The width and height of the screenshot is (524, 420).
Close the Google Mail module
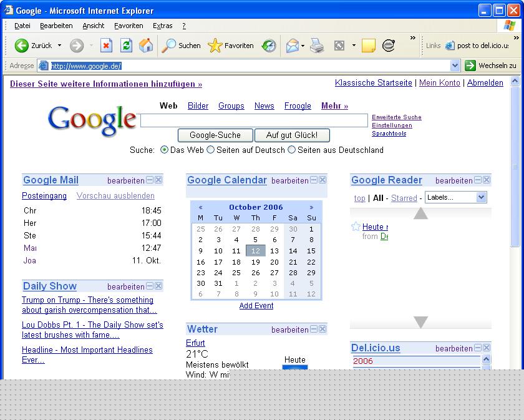point(158,180)
